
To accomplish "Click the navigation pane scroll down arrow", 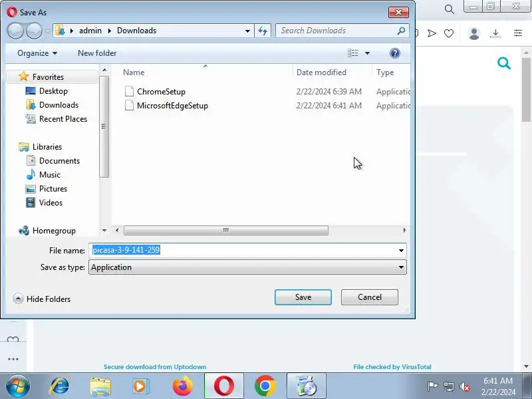I will pos(104,231).
